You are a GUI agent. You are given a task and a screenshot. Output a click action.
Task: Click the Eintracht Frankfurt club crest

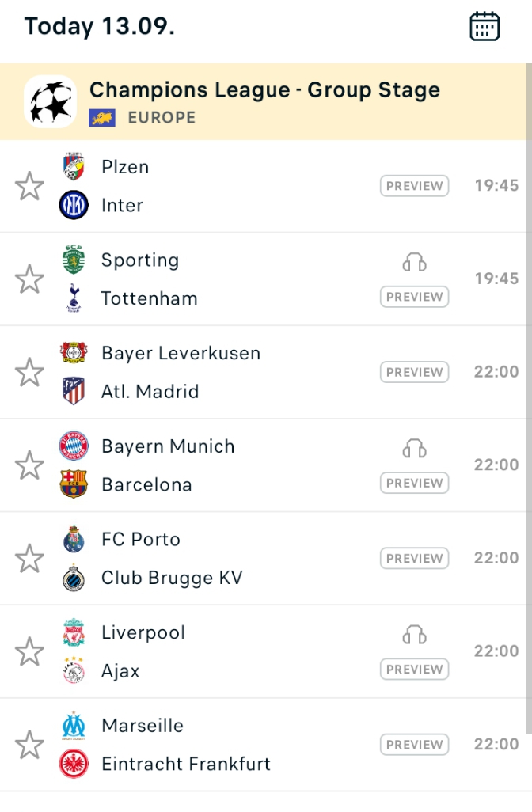(x=74, y=764)
